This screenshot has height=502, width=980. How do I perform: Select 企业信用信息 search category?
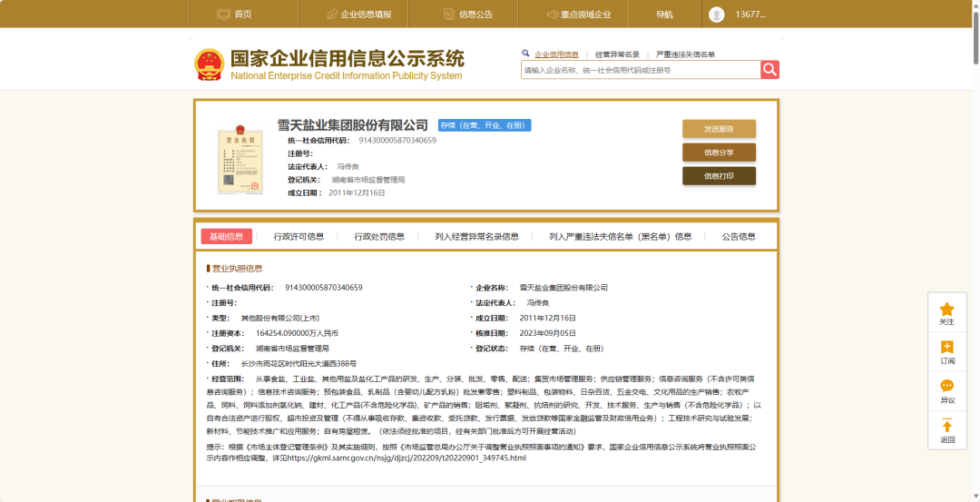(556, 54)
